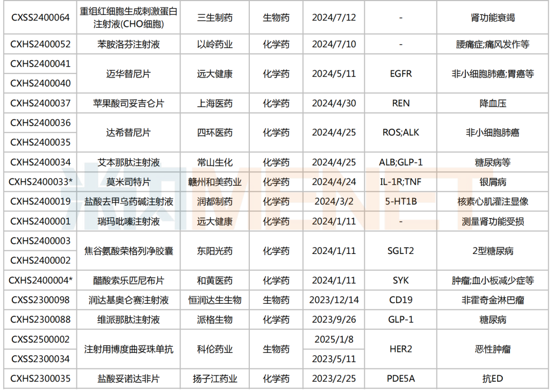The width and height of the screenshot is (554, 392).
Task: Click indication 2型糖尿病
Action: click(492, 250)
